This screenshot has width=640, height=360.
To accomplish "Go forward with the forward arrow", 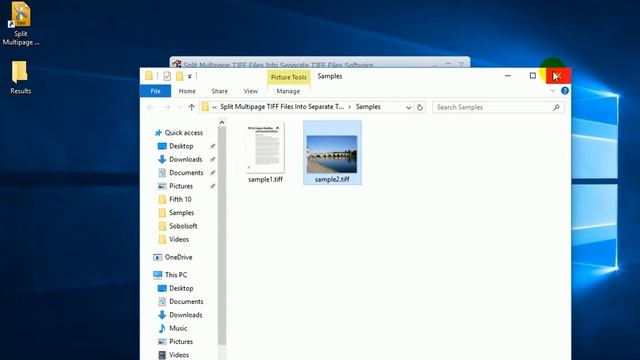I will coord(167,107).
